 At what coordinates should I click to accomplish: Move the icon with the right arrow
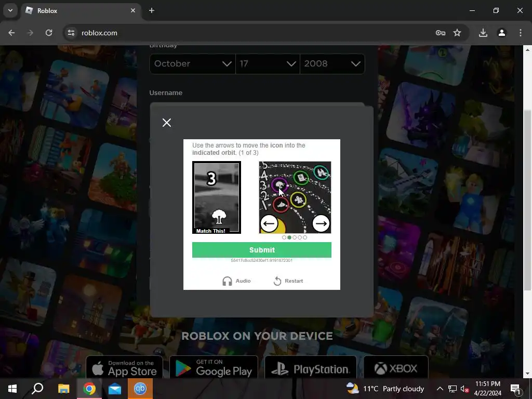(x=321, y=223)
